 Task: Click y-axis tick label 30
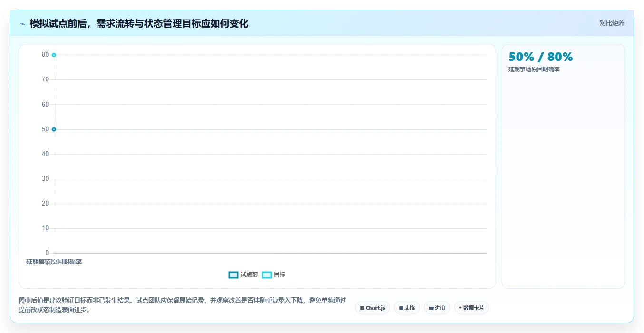coord(45,179)
